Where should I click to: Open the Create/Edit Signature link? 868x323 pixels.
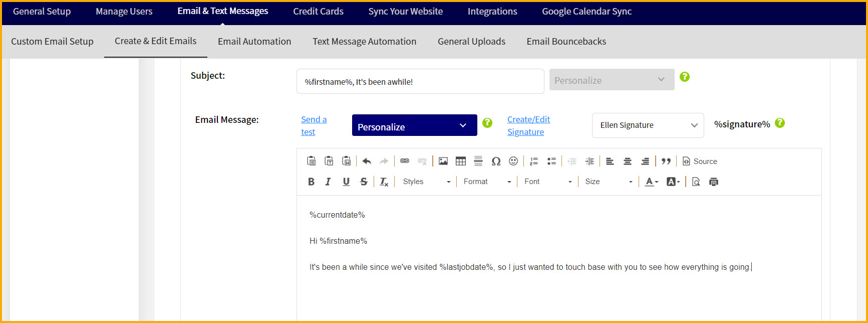528,126
